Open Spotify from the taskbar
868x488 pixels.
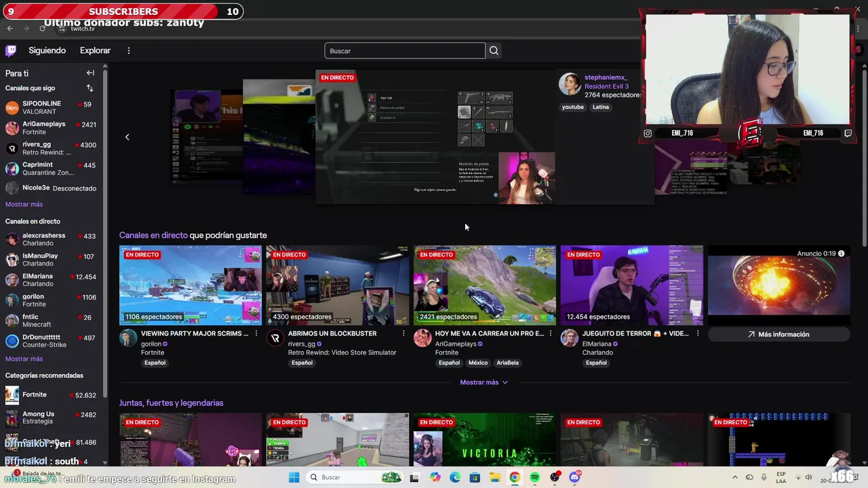[x=534, y=477]
